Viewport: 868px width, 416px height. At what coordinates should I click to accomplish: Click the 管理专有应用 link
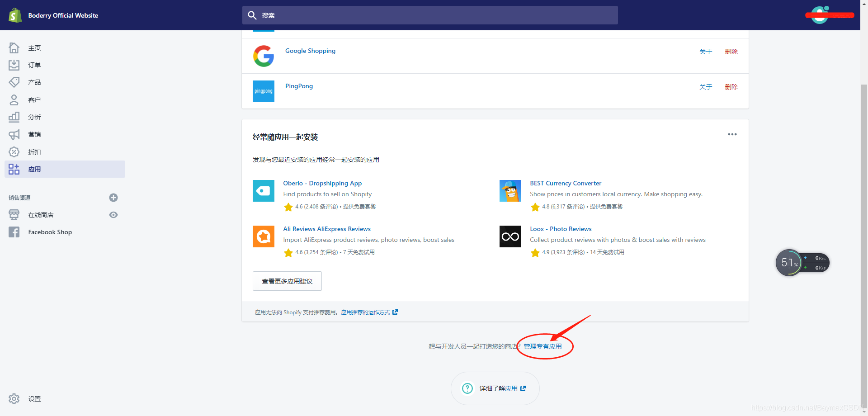coord(542,346)
